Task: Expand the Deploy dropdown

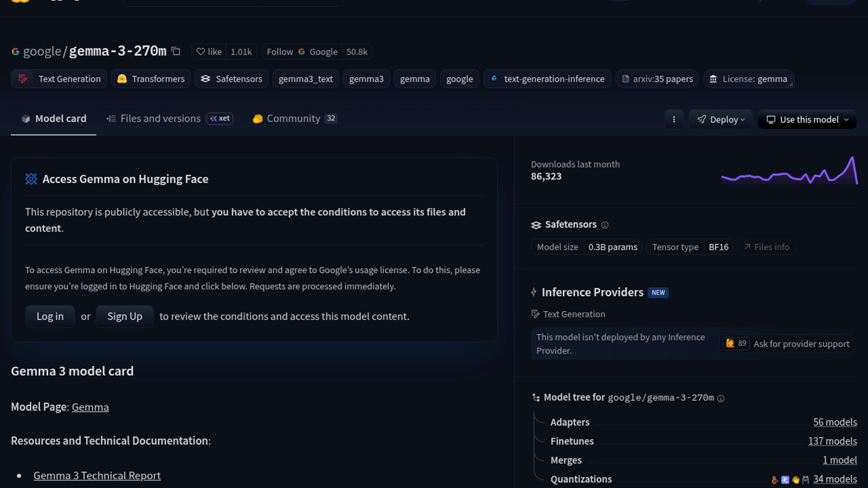Action: click(x=721, y=119)
